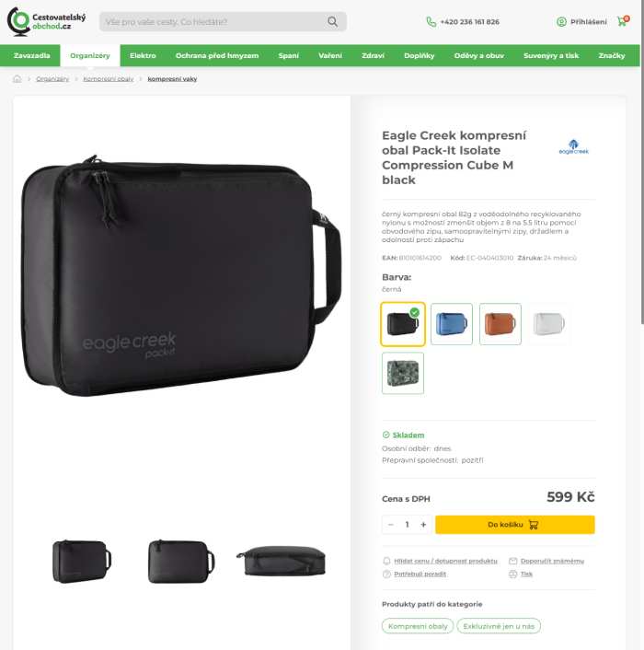Image resolution: width=644 pixels, height=650 pixels.
Task: Open the Zavazadla menu
Action: click(x=31, y=55)
